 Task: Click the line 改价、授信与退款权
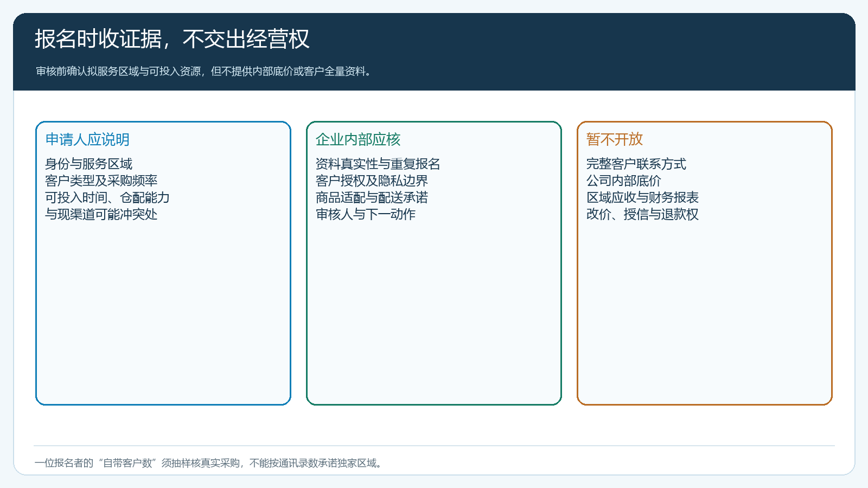click(x=643, y=214)
